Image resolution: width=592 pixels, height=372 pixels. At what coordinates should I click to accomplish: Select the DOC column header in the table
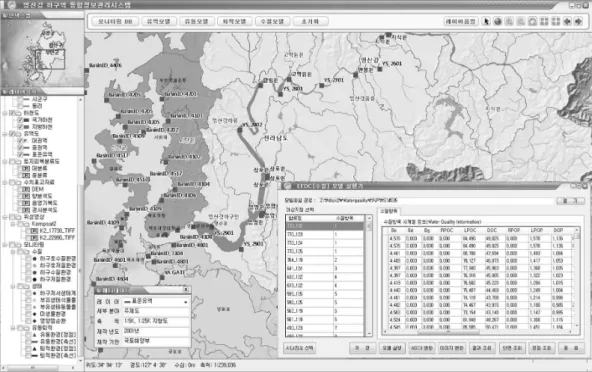point(492,230)
